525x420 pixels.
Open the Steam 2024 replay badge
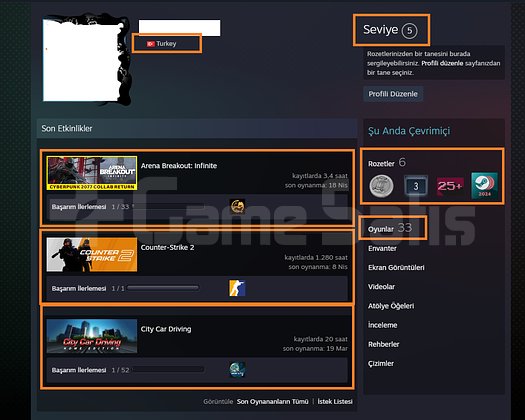coord(484,186)
